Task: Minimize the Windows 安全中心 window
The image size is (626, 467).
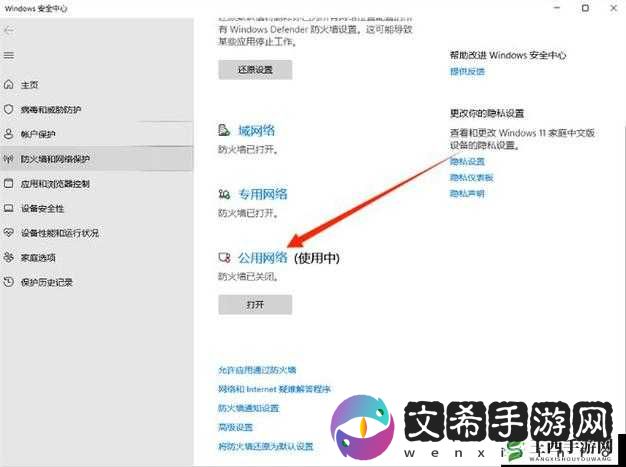Action: [x=557, y=8]
